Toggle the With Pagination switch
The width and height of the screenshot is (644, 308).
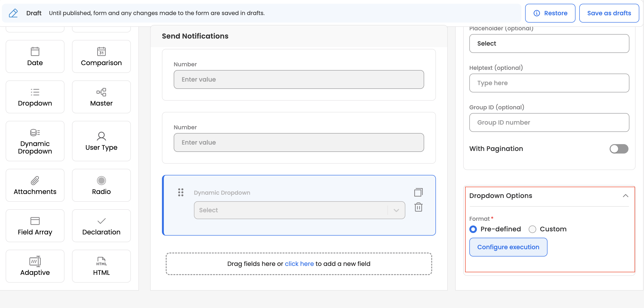point(619,149)
